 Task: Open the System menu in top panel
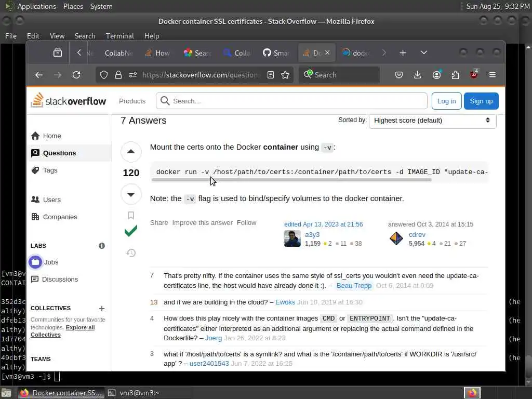tap(101, 6)
